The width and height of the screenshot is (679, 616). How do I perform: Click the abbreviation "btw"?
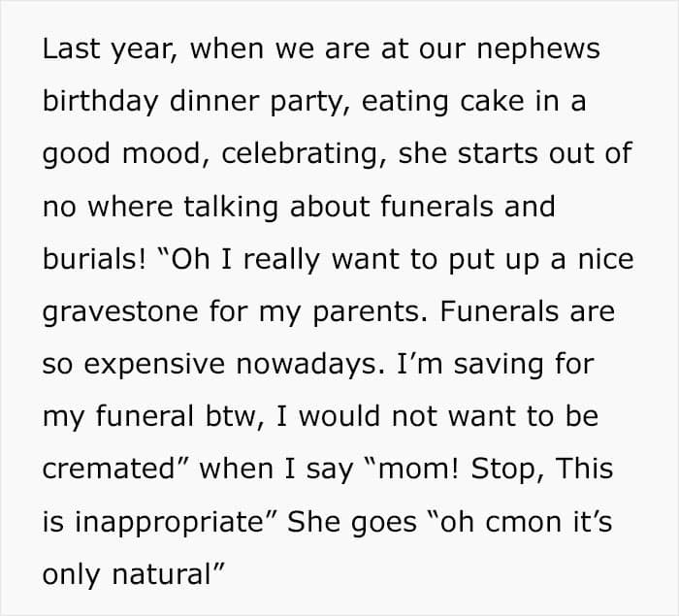231,416
